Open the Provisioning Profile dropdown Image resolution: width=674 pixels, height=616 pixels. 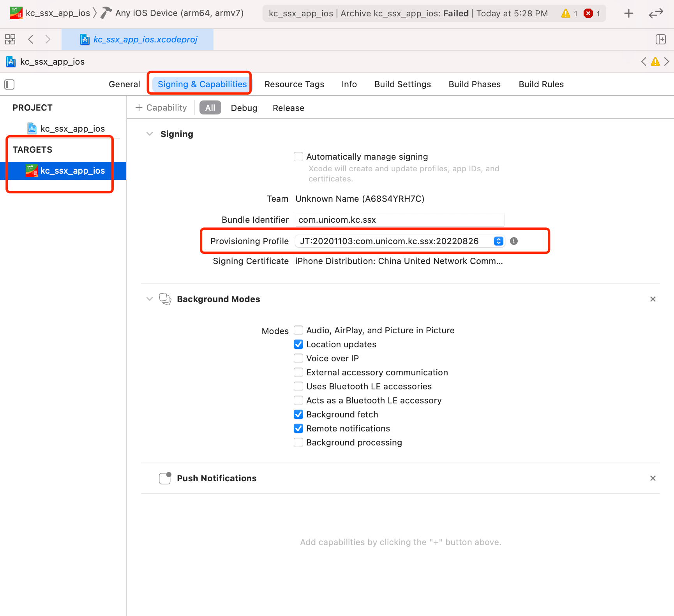click(400, 241)
